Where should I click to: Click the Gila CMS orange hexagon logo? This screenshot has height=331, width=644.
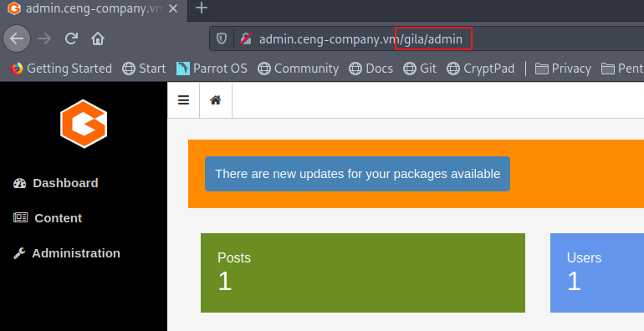(x=84, y=124)
